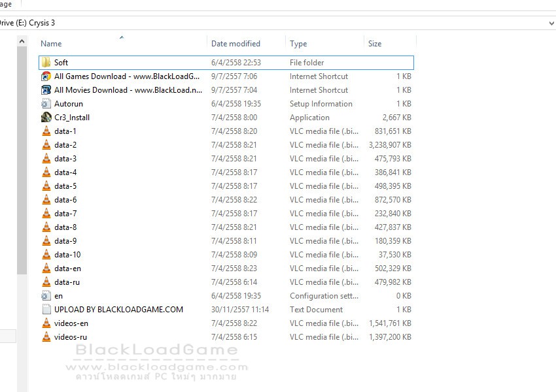This screenshot has width=556, height=392.
Task: Select the file name "data-2"
Action: coord(65,145)
